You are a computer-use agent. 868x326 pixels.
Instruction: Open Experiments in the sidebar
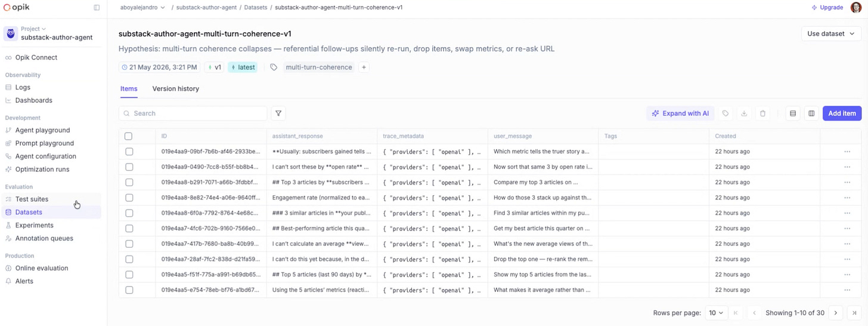pyautogui.click(x=34, y=226)
